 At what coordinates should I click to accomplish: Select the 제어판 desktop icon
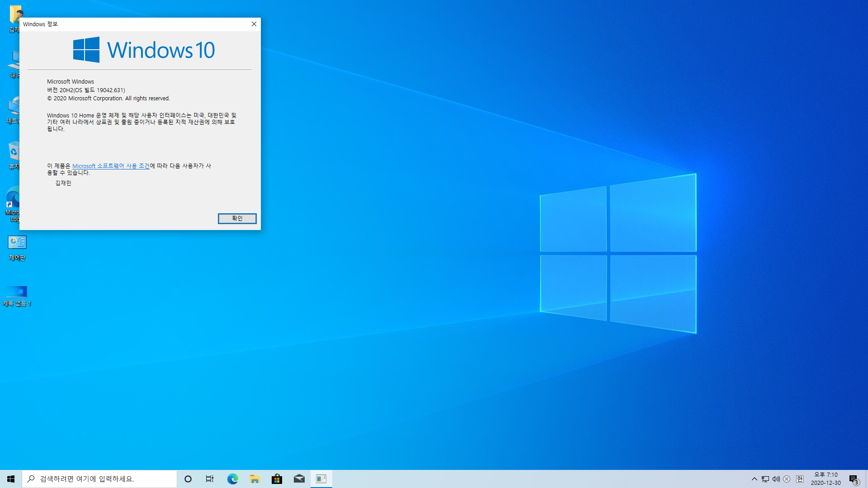(x=17, y=248)
